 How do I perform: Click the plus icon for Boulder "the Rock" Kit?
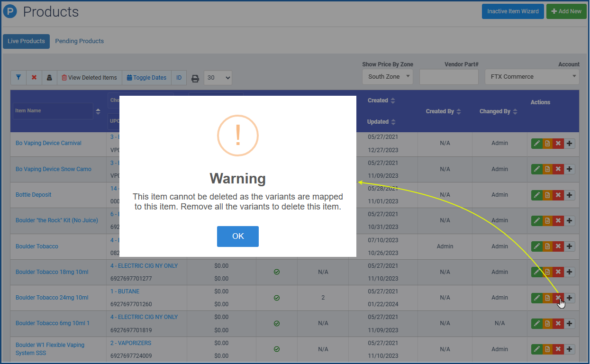(x=570, y=220)
